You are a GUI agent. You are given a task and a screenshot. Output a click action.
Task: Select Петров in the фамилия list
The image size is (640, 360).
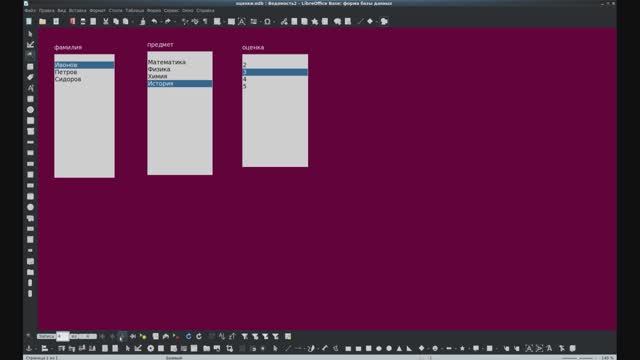[84, 72]
